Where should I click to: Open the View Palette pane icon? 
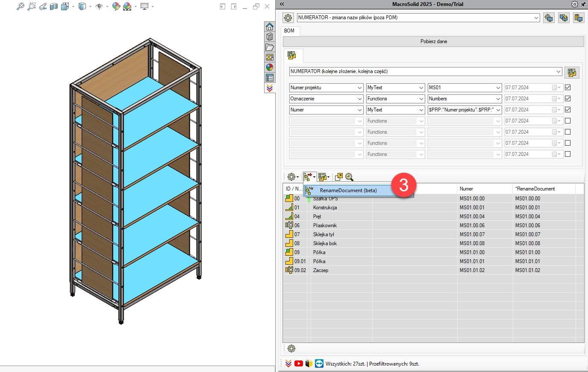pyautogui.click(x=270, y=57)
